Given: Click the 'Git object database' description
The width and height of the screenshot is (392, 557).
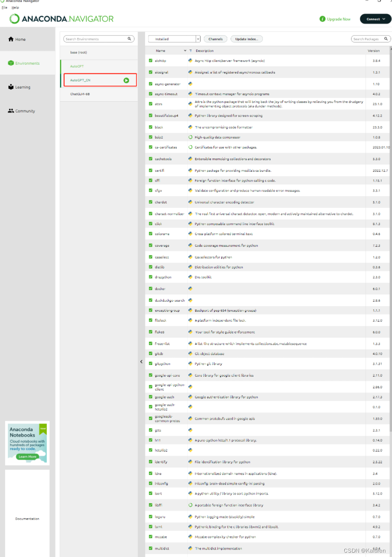Looking at the screenshot, I should pos(210,353).
